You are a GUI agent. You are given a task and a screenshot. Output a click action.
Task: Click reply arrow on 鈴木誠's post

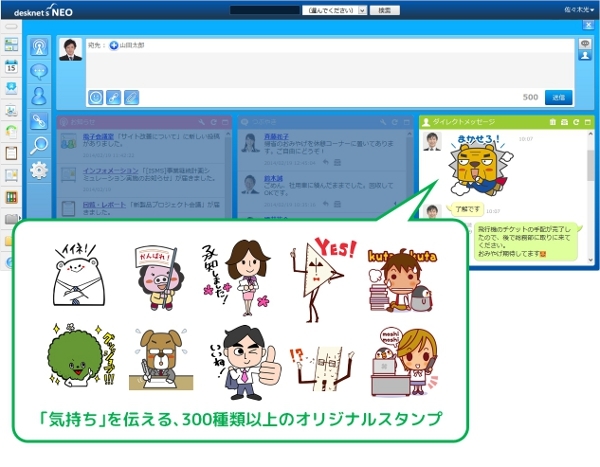[326, 204]
